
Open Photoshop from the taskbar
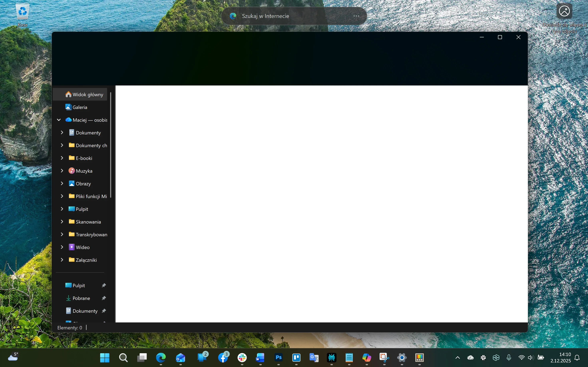[x=279, y=357]
